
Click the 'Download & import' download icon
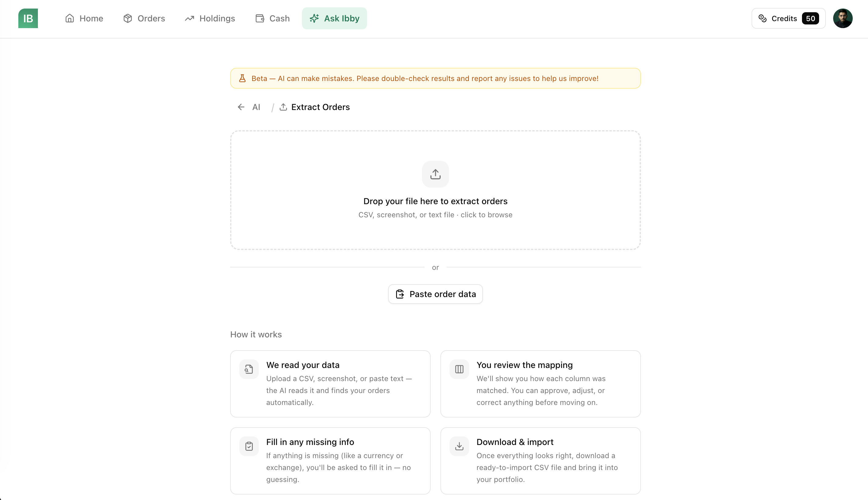[459, 446]
